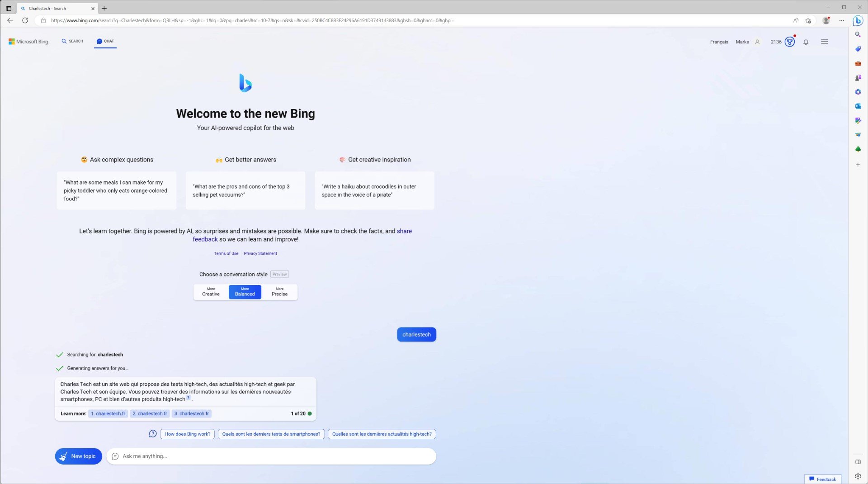This screenshot has height=484, width=868.
Task: Click the charlestech user message bubble
Action: (x=416, y=335)
